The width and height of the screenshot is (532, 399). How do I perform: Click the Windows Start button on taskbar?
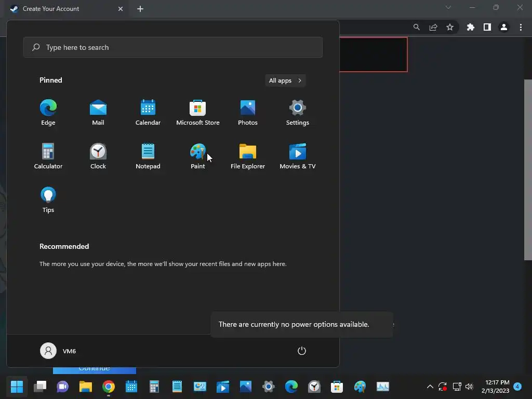tap(17, 387)
